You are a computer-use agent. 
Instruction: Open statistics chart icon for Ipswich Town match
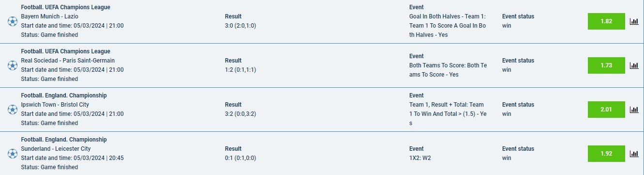point(634,110)
